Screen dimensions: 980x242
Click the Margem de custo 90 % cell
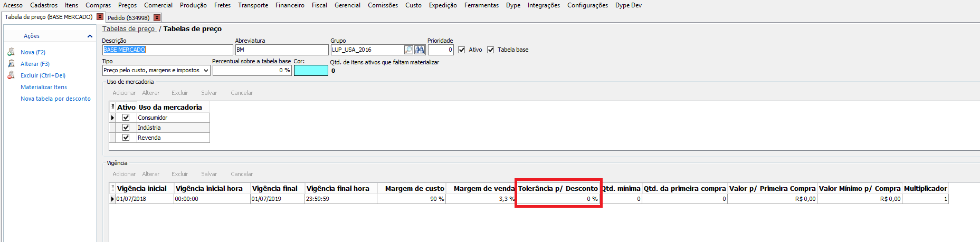pos(412,199)
